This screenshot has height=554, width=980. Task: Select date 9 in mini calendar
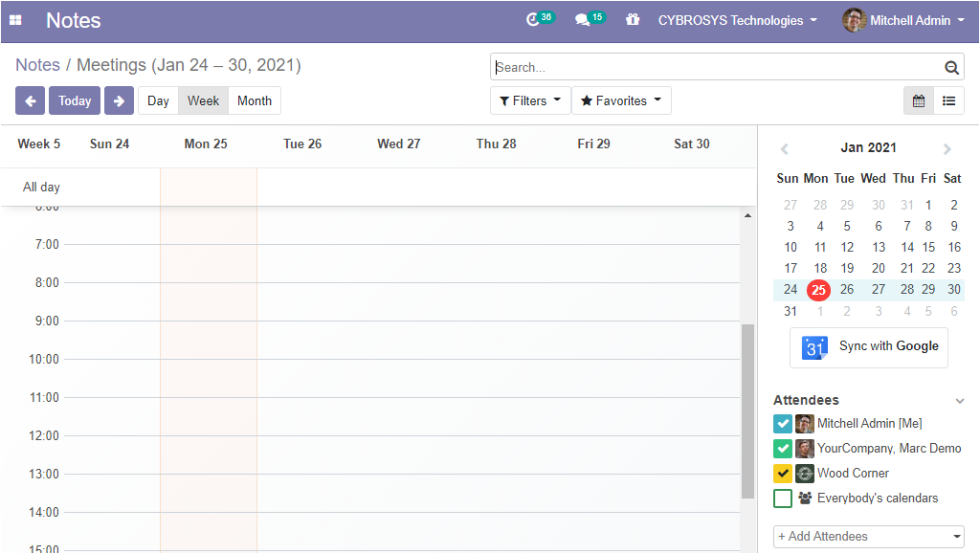tap(954, 226)
